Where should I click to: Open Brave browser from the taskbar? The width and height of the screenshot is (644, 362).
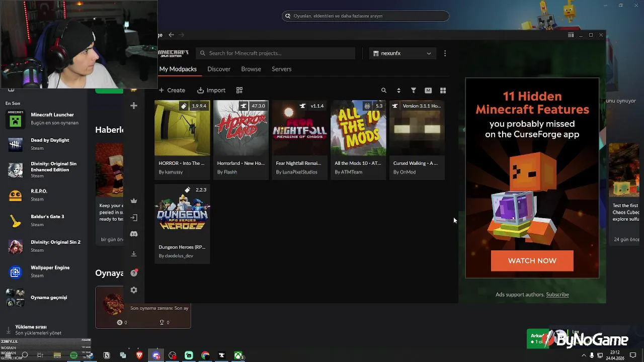click(x=139, y=355)
